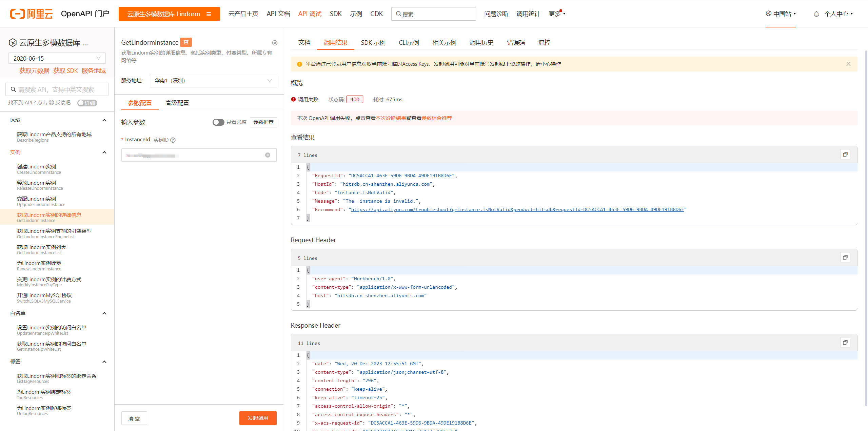Viewport: 868px width, 431px height.
Task: Collapse the 标签 section in sidebar
Action: coord(104,362)
